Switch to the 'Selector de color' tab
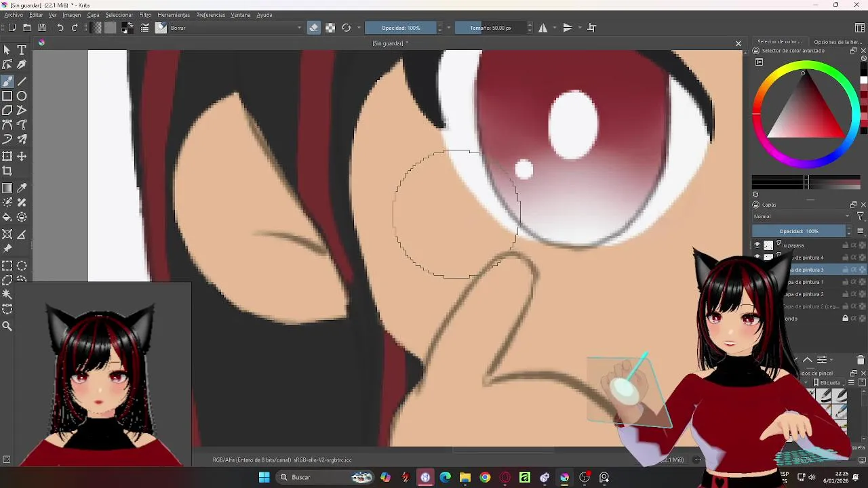Screen dimensions: 868x488 [x=779, y=42]
